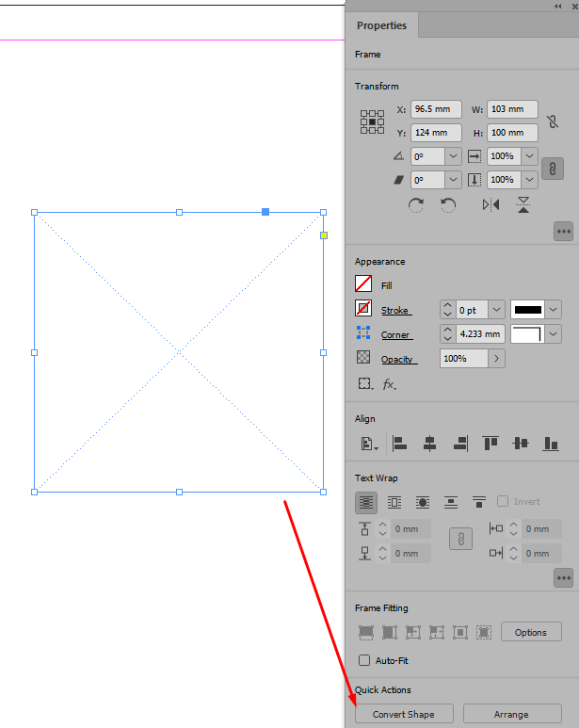Click the stroke weight stepper arrows
579x728 pixels.
447,310
